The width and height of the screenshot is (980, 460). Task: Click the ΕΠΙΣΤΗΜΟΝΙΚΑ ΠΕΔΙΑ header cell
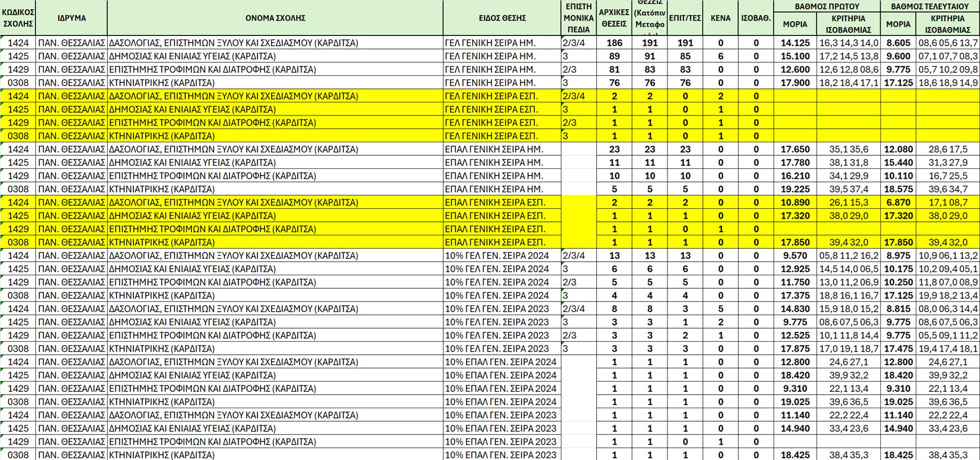(x=578, y=18)
